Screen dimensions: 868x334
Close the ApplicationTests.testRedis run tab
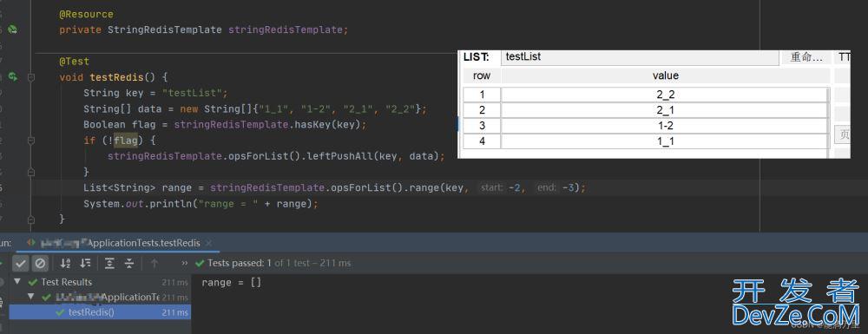coord(209,243)
